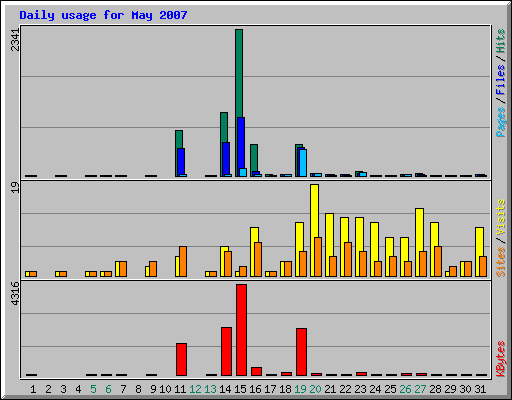Screen dimensions: 512x400
Task: Click the KBytes legend label
Action: (500, 359)
